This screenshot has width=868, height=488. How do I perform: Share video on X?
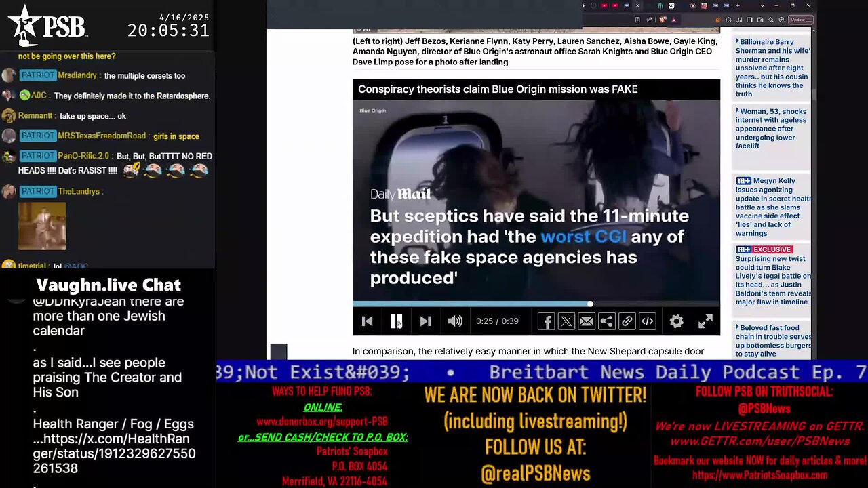coord(566,321)
